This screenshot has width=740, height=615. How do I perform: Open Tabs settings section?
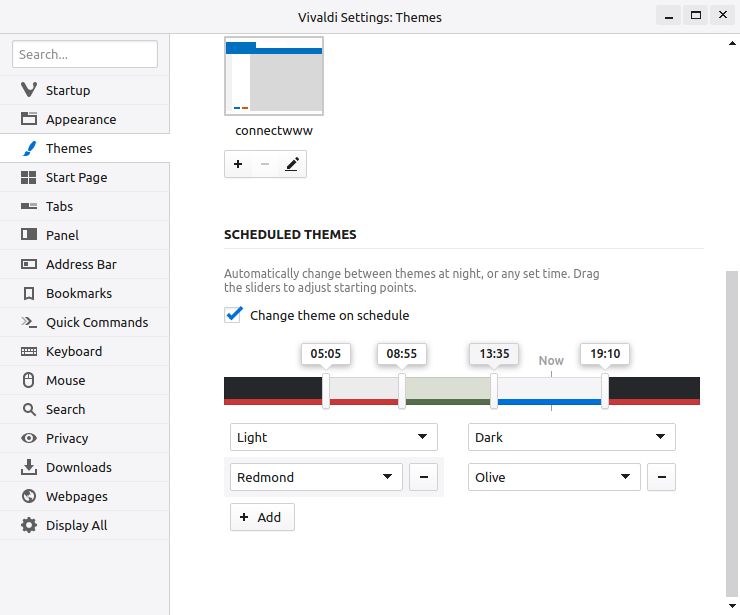pyautogui.click(x=84, y=206)
